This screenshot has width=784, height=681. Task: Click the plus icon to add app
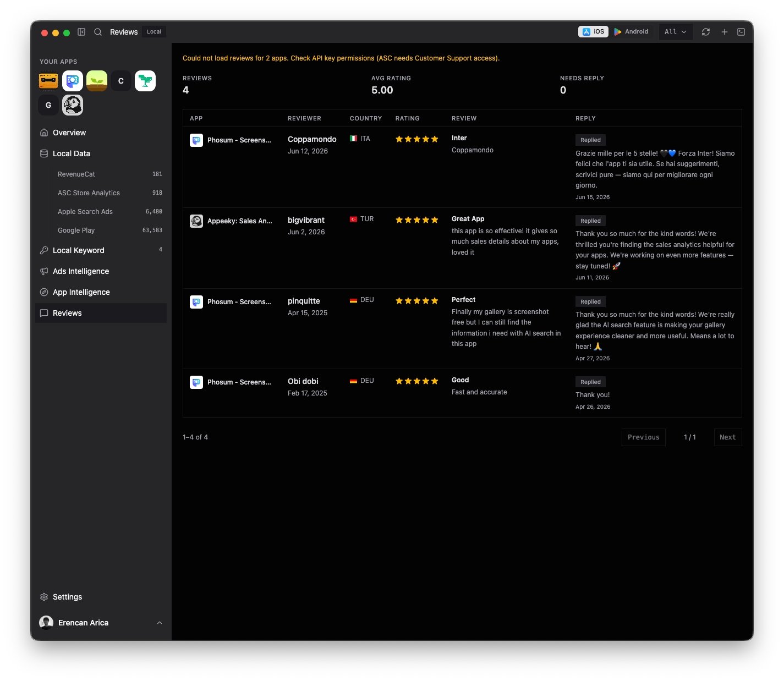[725, 32]
